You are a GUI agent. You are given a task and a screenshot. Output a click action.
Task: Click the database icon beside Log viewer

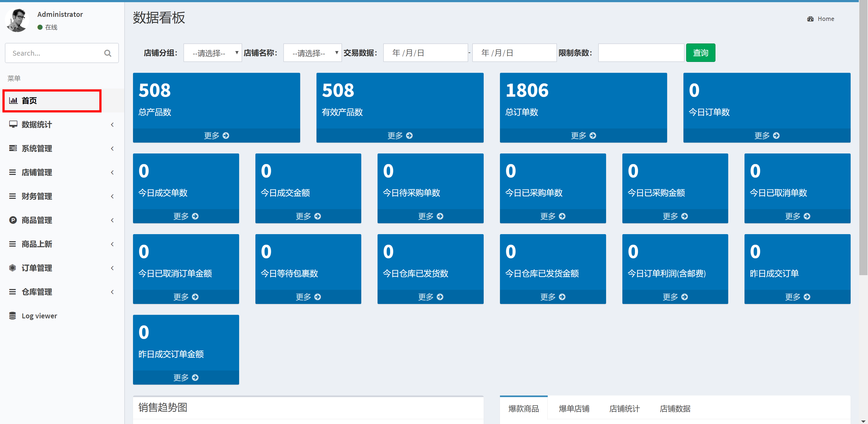(x=13, y=316)
